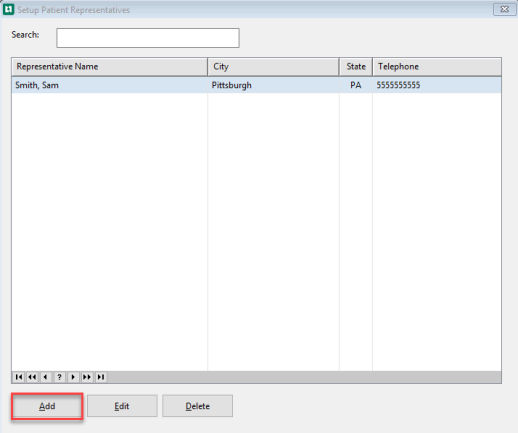Screen dimensions: 518x433
Task: Click the Add button
Action: click(x=47, y=406)
